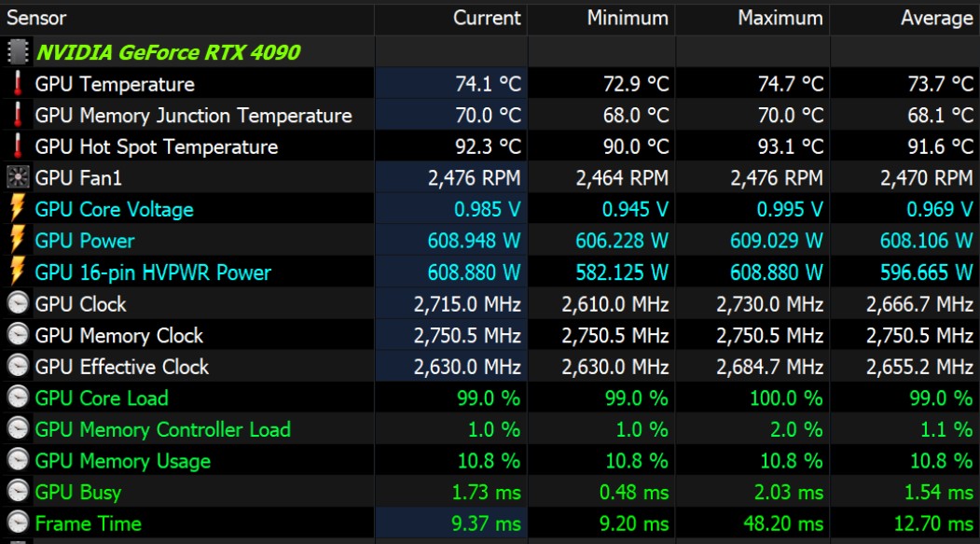
Task: Click maximum GPU clock 2,730.0 MHz
Action: 770,304
